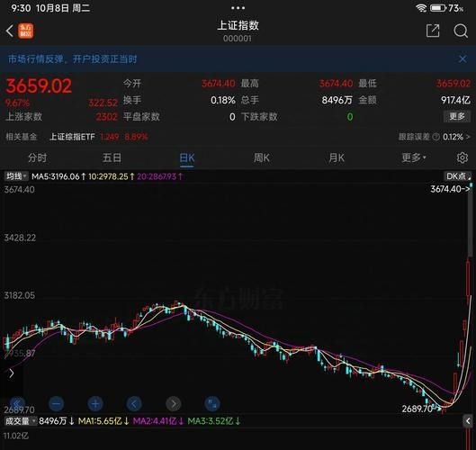Open the Eastmoney orange app logo

[x=26, y=31]
